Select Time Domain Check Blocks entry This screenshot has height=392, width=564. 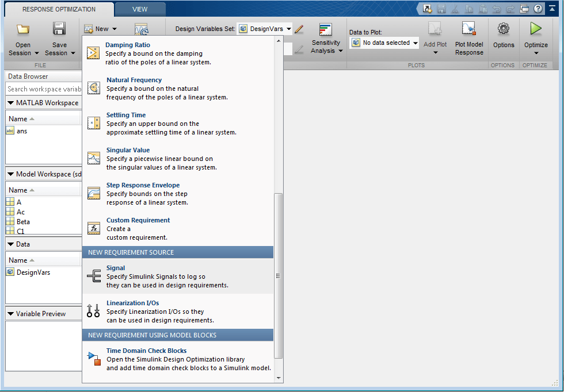178,359
